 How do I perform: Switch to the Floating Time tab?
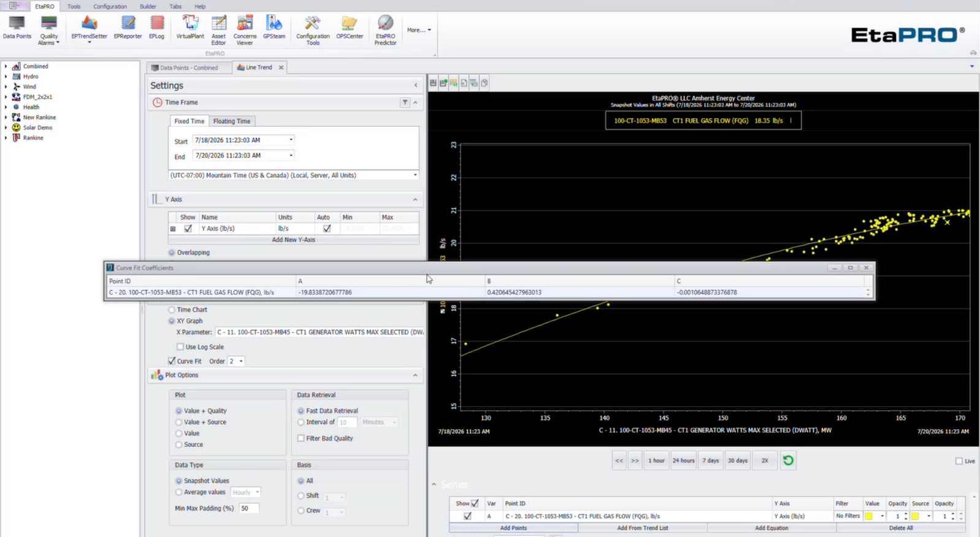click(232, 121)
